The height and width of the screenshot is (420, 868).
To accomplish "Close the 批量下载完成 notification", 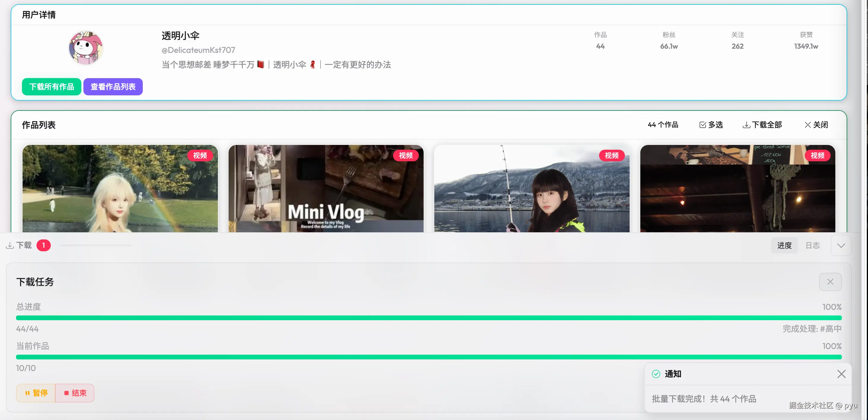I will [841, 374].
